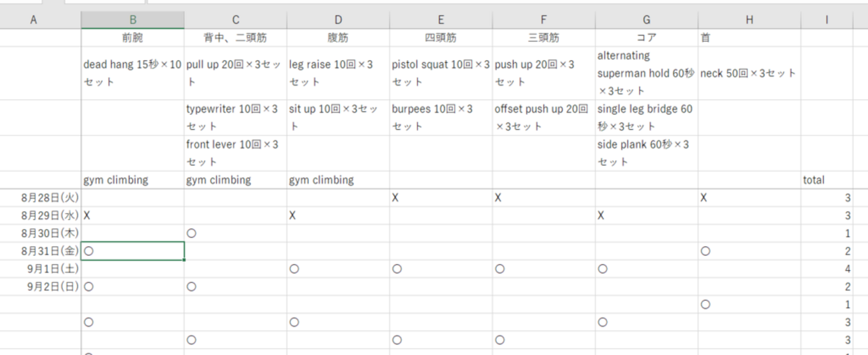Click the offset push up cell
Image resolution: width=868 pixels, height=355 pixels.
[544, 118]
